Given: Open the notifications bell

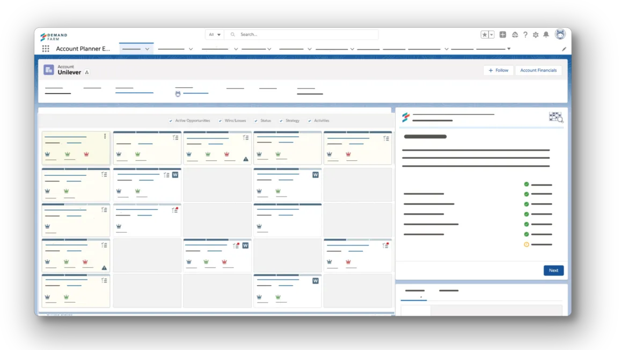Looking at the screenshot, I should click(546, 34).
